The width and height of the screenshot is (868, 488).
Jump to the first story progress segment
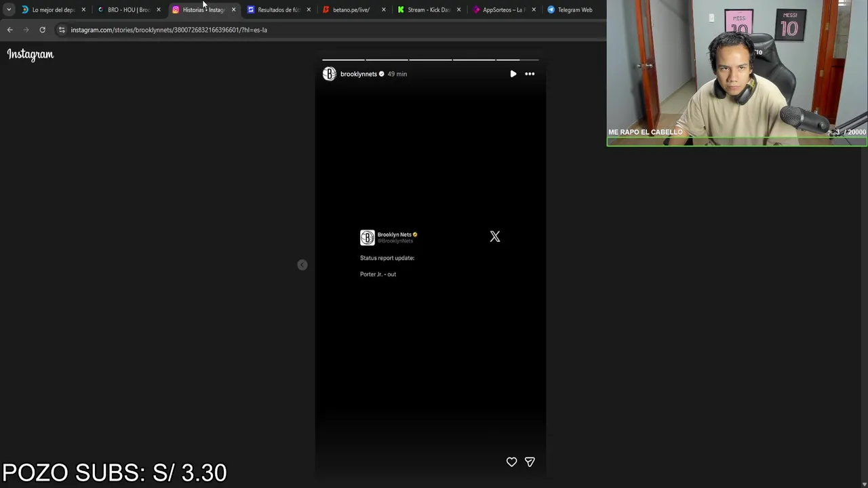point(343,60)
